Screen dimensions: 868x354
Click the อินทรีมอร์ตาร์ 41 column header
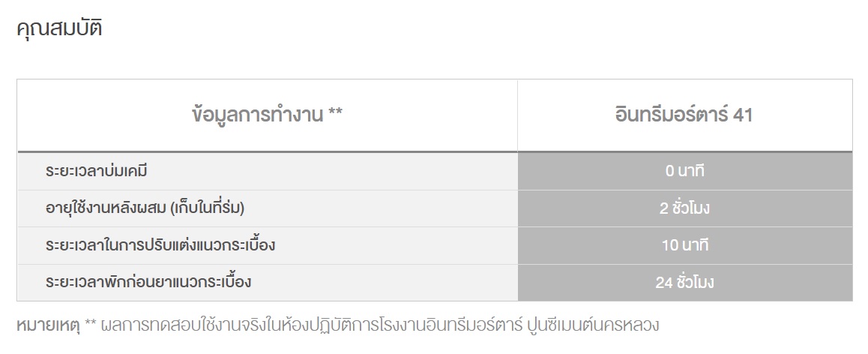[685, 115]
